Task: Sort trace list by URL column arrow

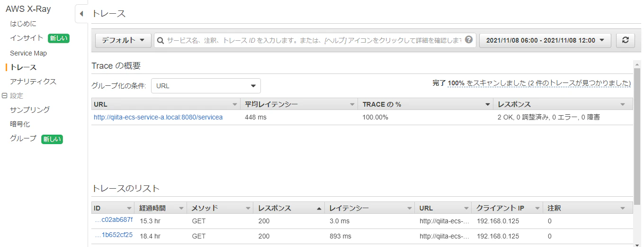Action: click(466, 208)
